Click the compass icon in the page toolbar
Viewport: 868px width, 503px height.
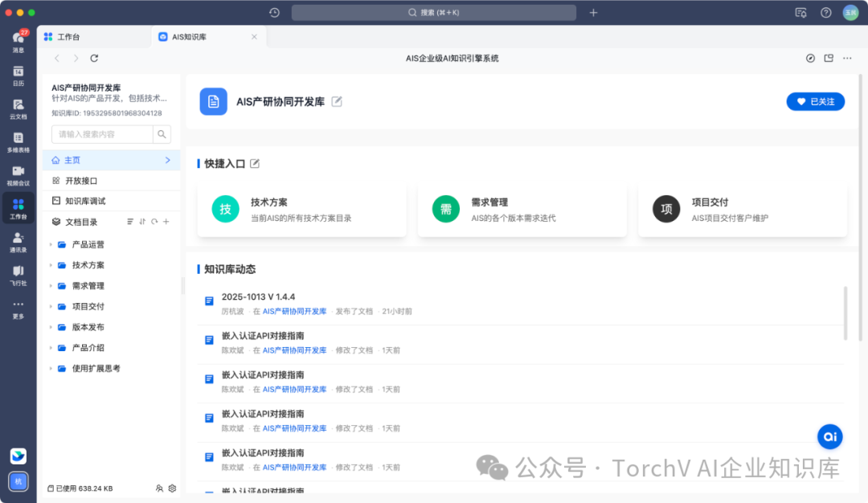(x=810, y=58)
